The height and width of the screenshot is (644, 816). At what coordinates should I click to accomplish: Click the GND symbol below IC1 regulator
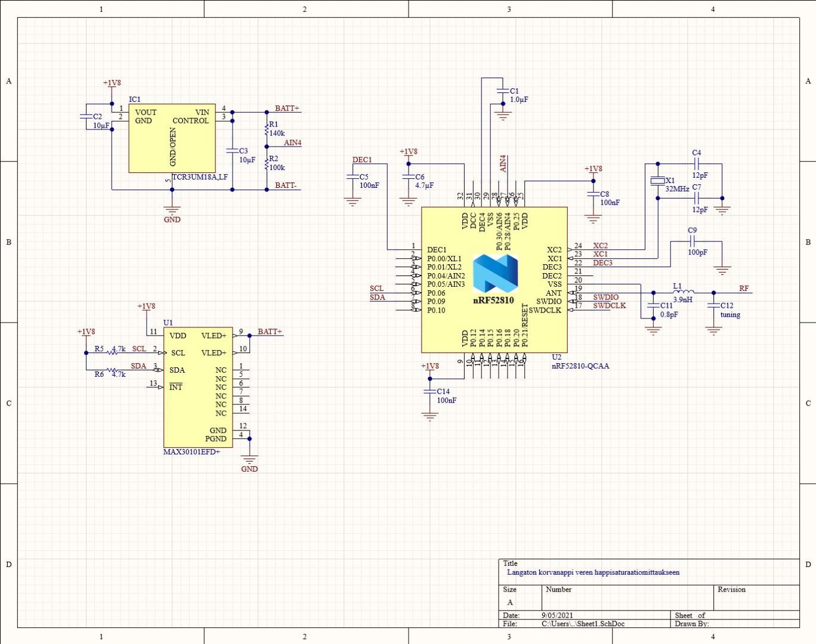172,210
